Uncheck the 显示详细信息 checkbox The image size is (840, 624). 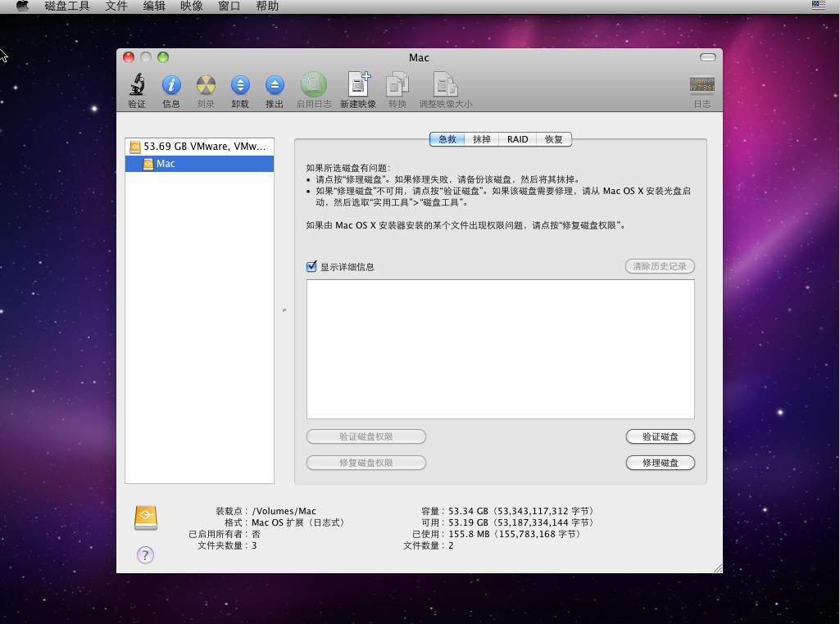click(x=311, y=266)
